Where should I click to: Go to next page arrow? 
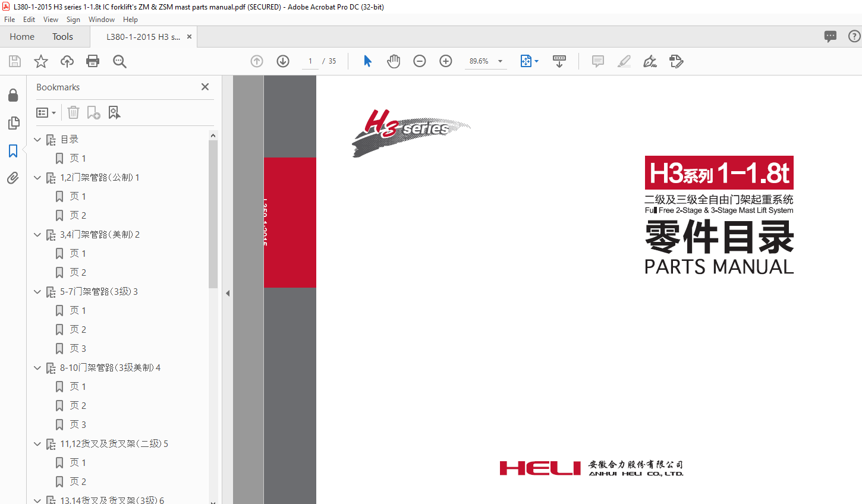(x=283, y=61)
